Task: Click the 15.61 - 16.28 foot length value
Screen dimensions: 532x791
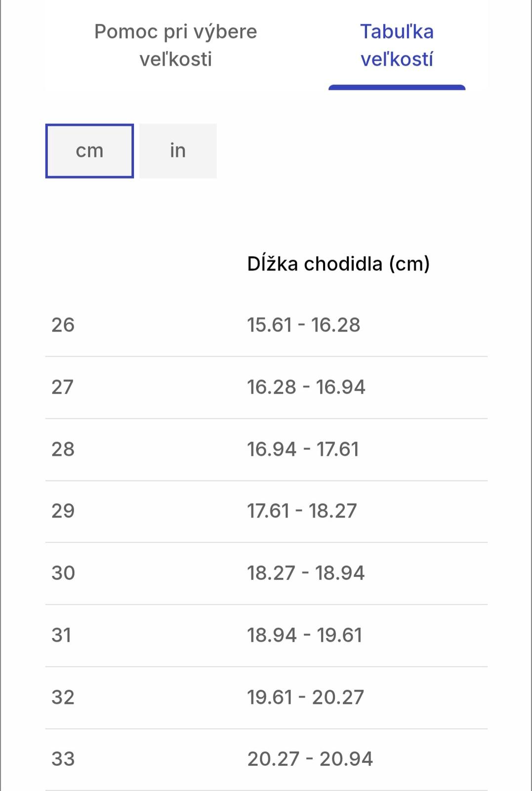Action: 303,325
